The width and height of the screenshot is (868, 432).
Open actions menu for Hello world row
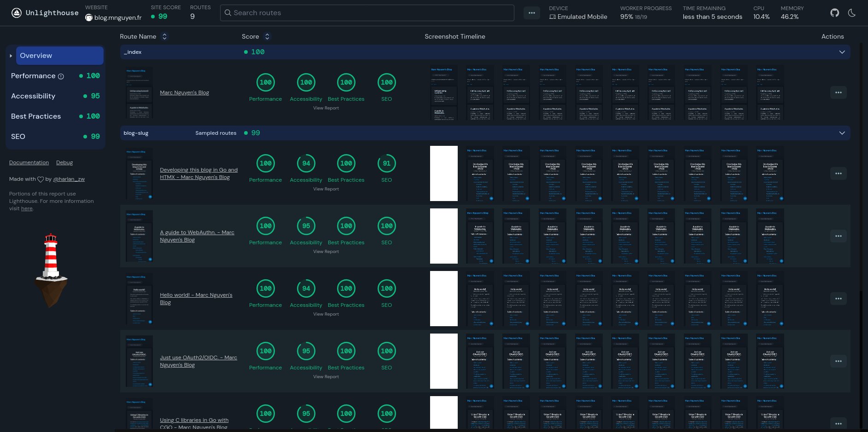tap(839, 299)
